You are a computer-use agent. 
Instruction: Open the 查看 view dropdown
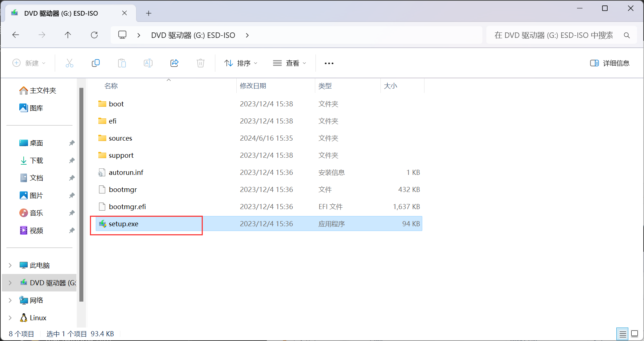[289, 63]
